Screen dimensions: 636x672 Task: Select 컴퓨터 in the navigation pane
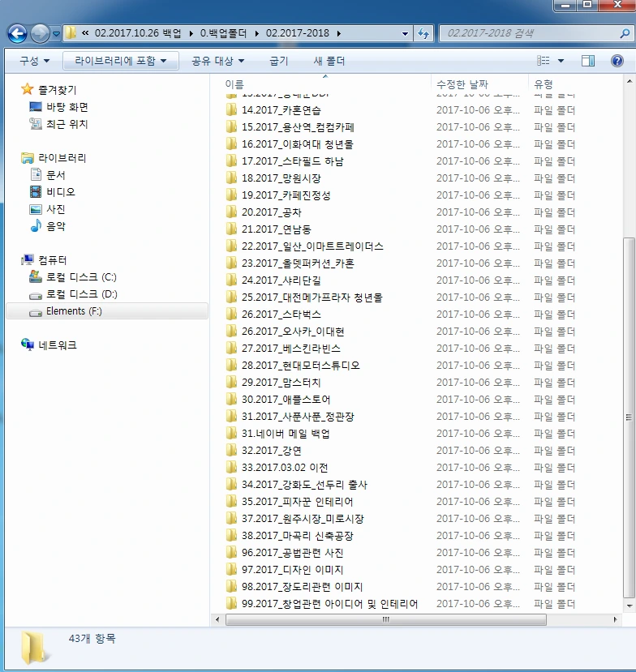click(x=52, y=259)
